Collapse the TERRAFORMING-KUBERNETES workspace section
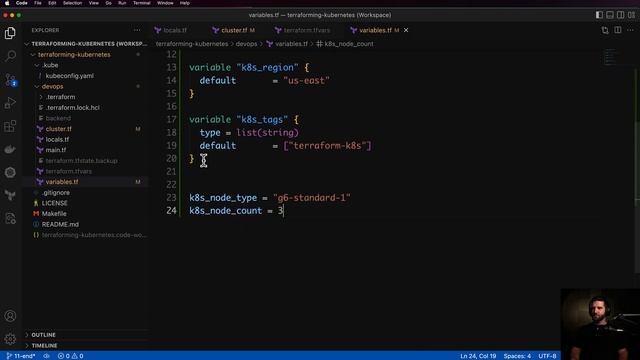The height and width of the screenshot is (360, 640). [86, 44]
